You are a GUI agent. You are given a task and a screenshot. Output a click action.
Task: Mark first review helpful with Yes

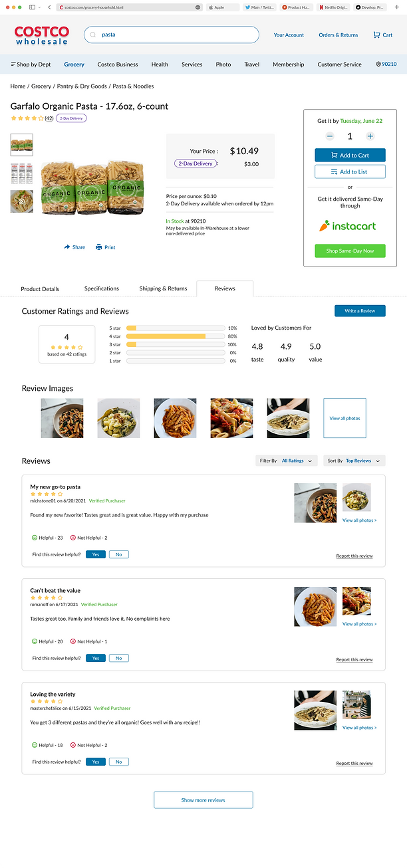click(95, 554)
